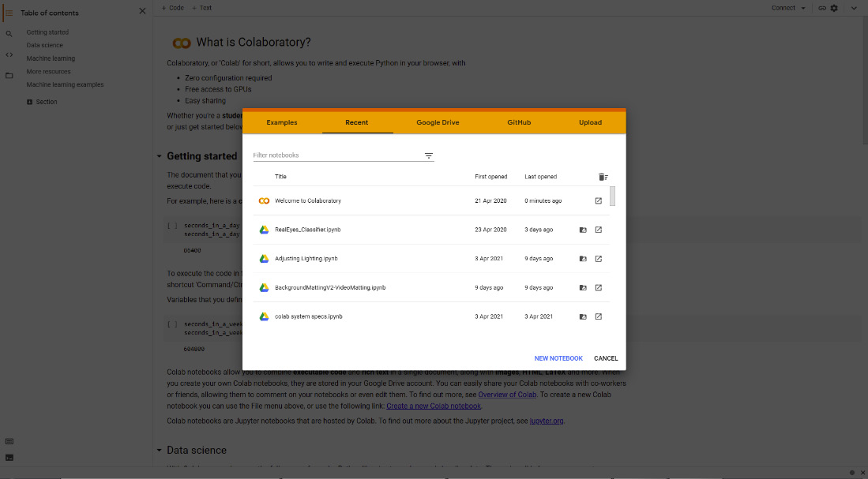Add a code cell with + Code

[x=173, y=8]
